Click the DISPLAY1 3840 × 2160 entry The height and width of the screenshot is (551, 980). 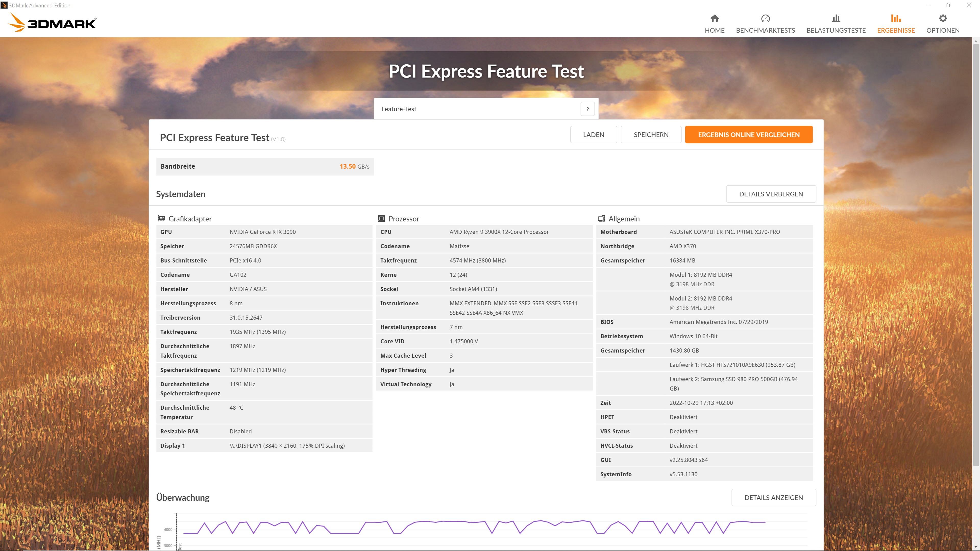coord(287,446)
